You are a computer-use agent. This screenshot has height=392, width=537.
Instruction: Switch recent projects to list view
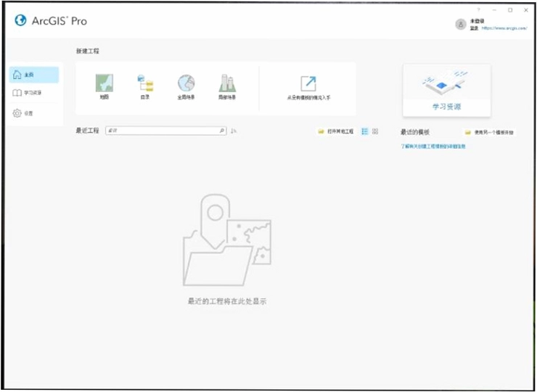[365, 131]
